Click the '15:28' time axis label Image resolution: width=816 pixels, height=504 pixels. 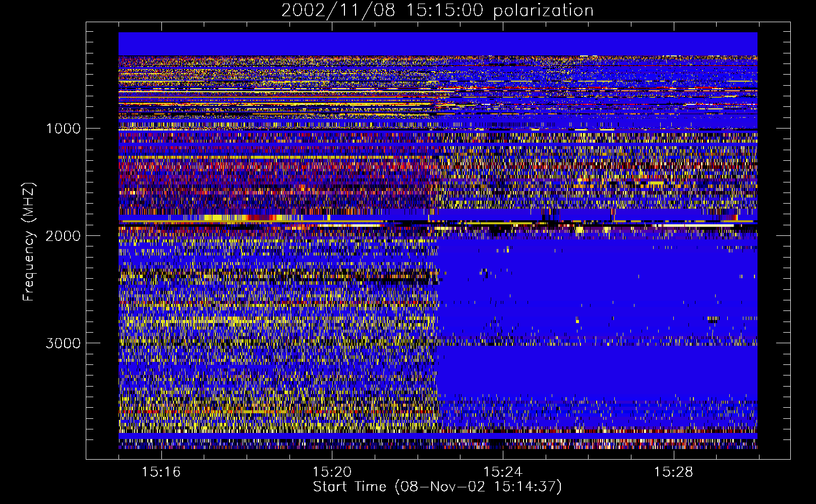click(x=674, y=472)
